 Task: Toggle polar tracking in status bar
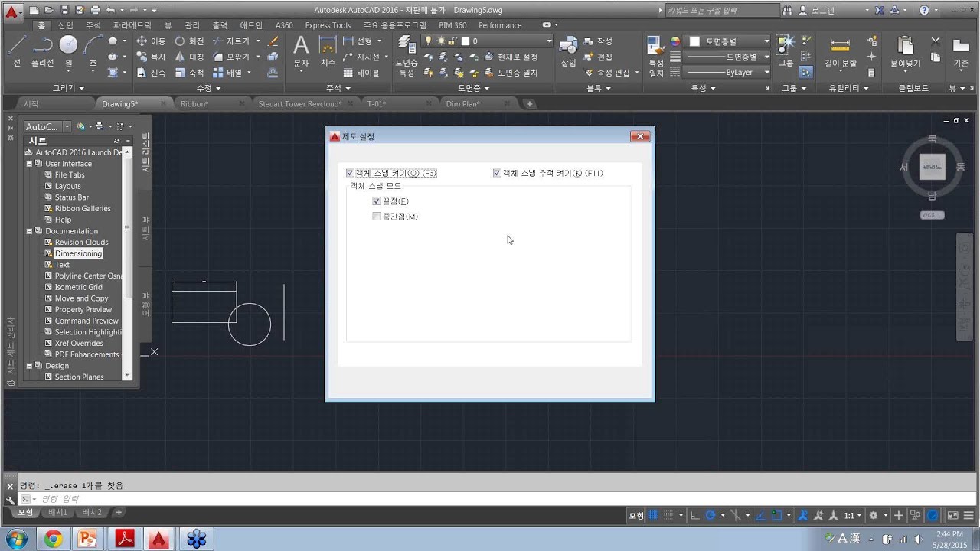click(710, 515)
